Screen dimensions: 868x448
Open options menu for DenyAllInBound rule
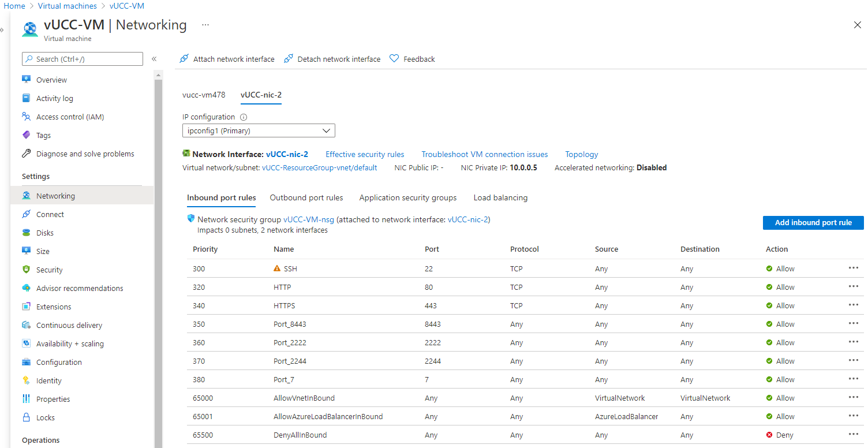coord(854,435)
